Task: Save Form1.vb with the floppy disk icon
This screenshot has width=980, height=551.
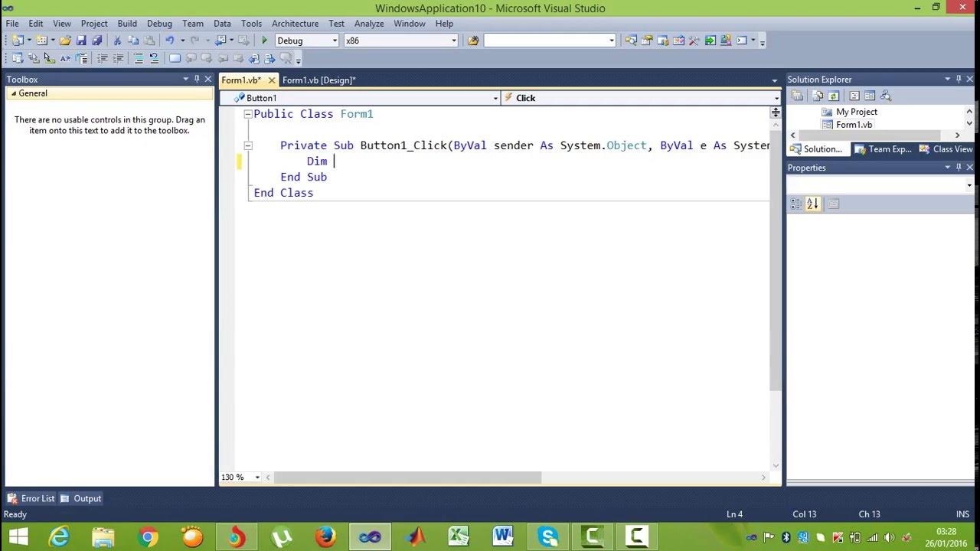Action: click(81, 41)
